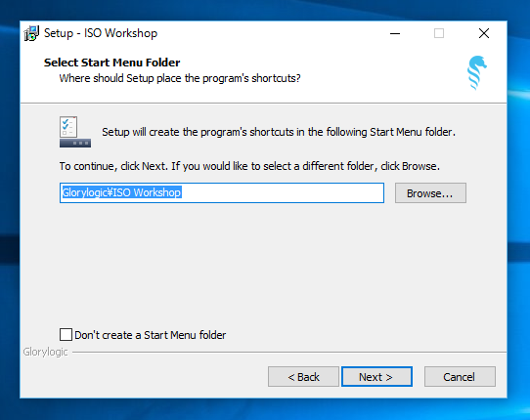Minimize the Setup window
This screenshot has height=420, width=530.
(395, 33)
